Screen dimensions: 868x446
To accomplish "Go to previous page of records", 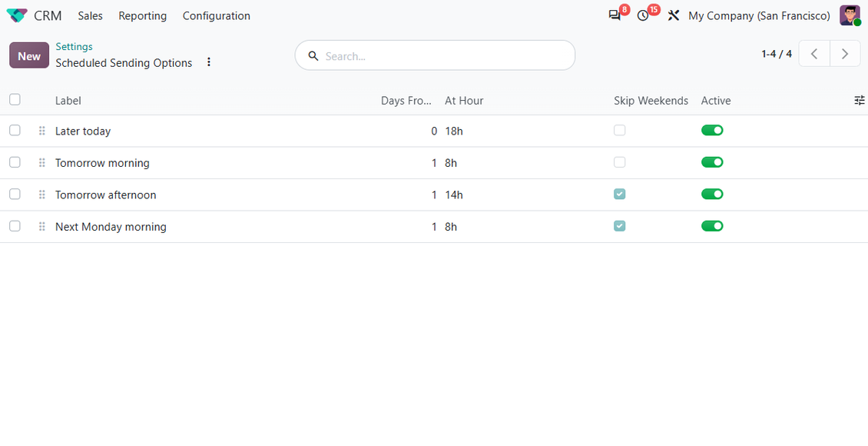I will [x=814, y=54].
